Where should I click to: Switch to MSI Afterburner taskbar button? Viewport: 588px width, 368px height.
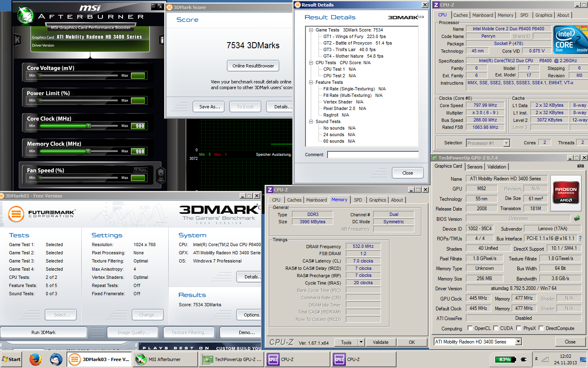(x=165, y=359)
